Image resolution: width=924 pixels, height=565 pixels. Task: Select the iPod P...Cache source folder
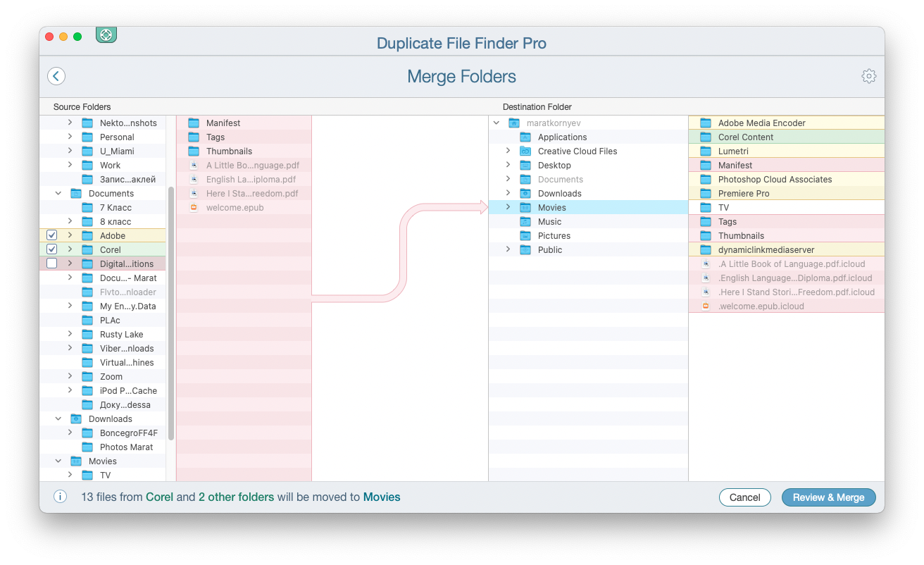pyautogui.click(x=103, y=390)
